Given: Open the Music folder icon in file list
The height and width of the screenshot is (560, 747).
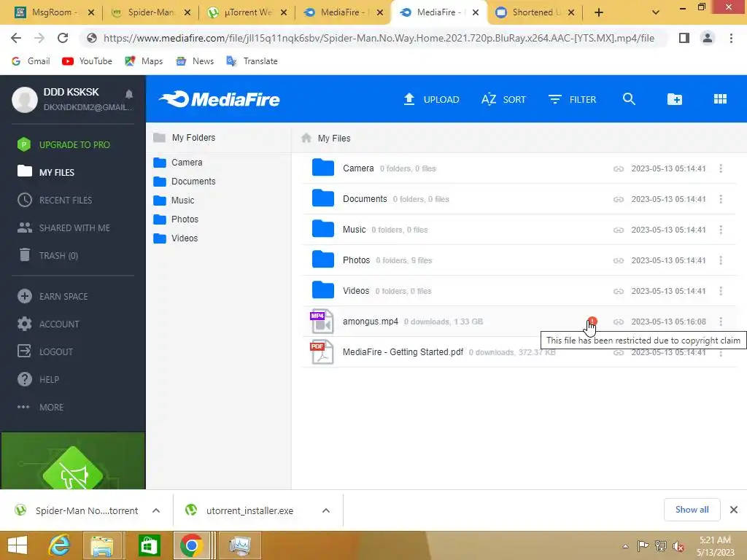Looking at the screenshot, I should click(x=323, y=229).
